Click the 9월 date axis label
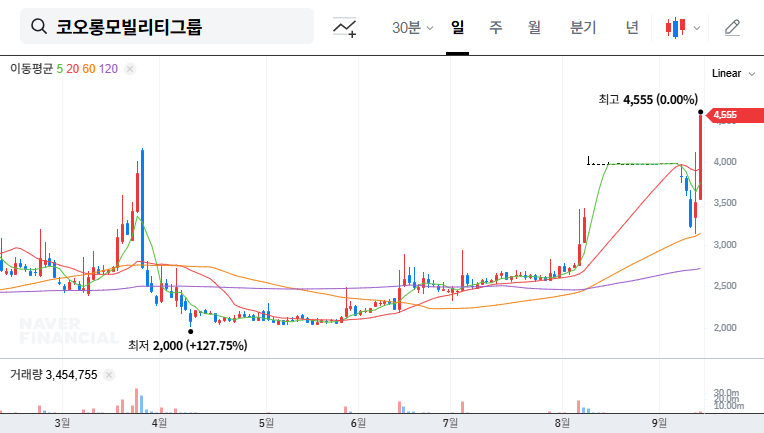The image size is (764, 433). 659,423
